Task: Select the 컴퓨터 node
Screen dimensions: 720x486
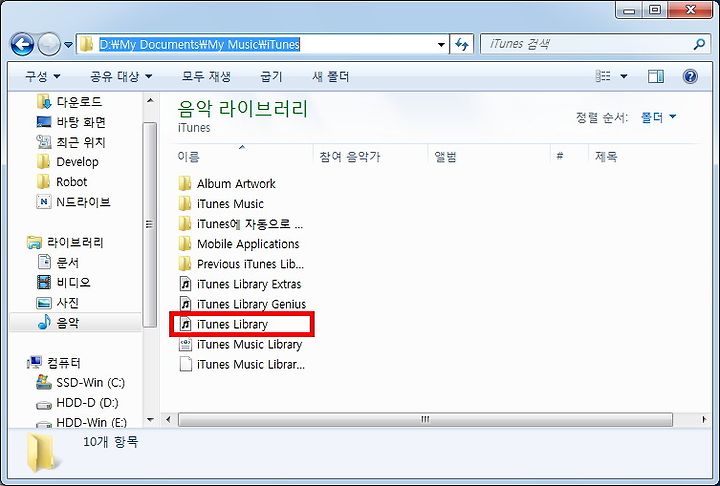Action: [x=54, y=363]
